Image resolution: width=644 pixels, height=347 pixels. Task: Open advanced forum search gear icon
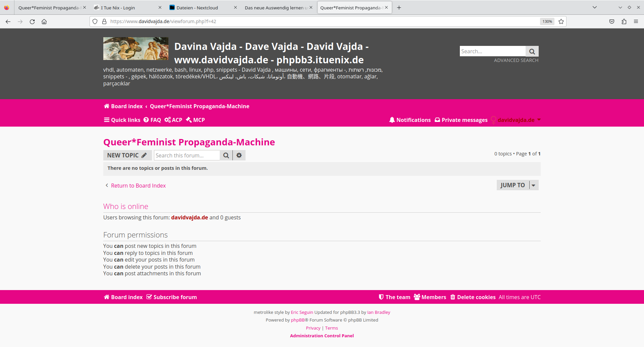(x=239, y=155)
